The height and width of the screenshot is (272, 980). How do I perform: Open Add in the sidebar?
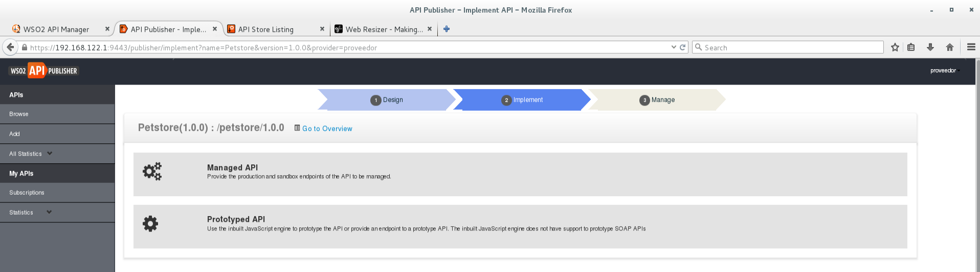57,134
